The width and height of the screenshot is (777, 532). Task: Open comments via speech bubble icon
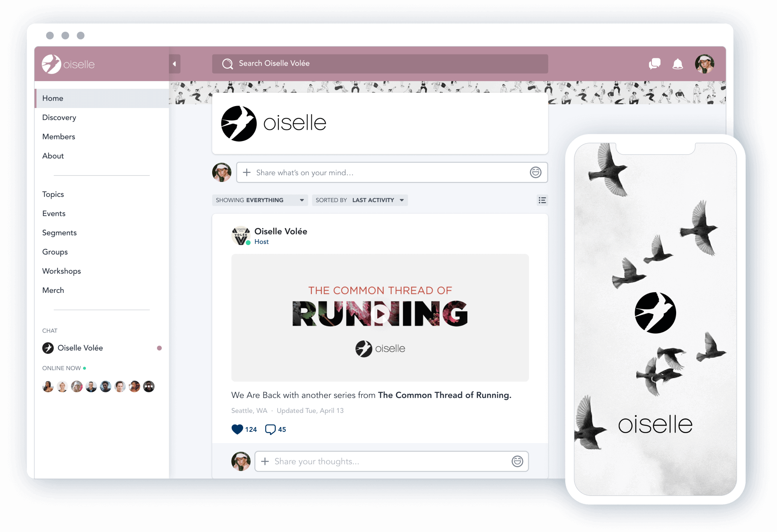[270, 429]
